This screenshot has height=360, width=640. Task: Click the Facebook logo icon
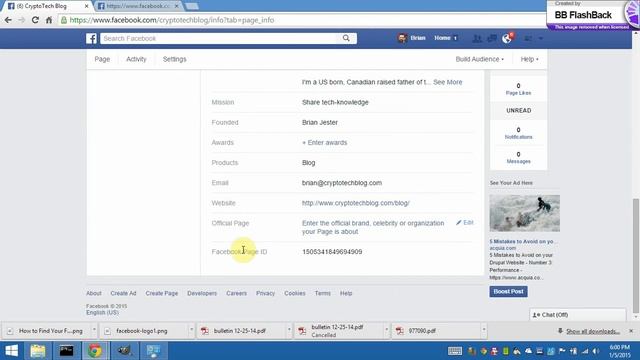91,38
